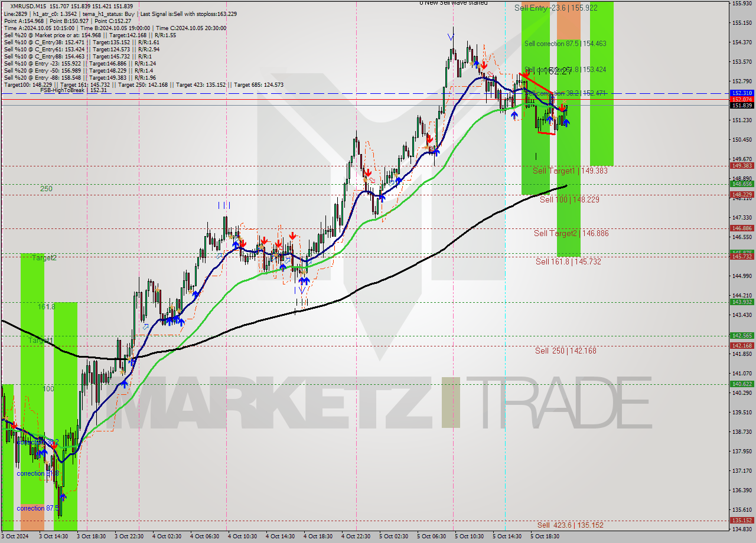Select 'Sell correction 87.5 | 154.463' label

(x=565, y=44)
